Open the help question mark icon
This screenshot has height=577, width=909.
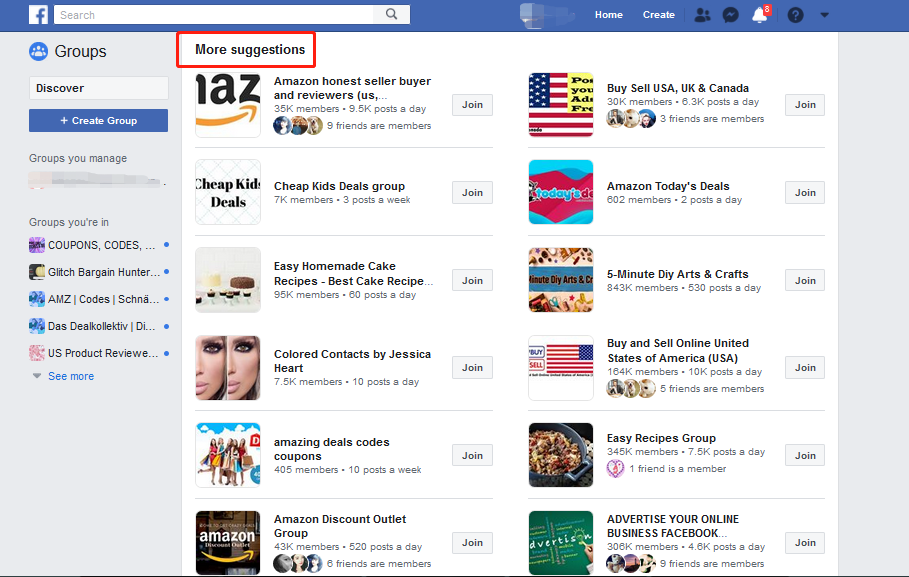point(795,14)
